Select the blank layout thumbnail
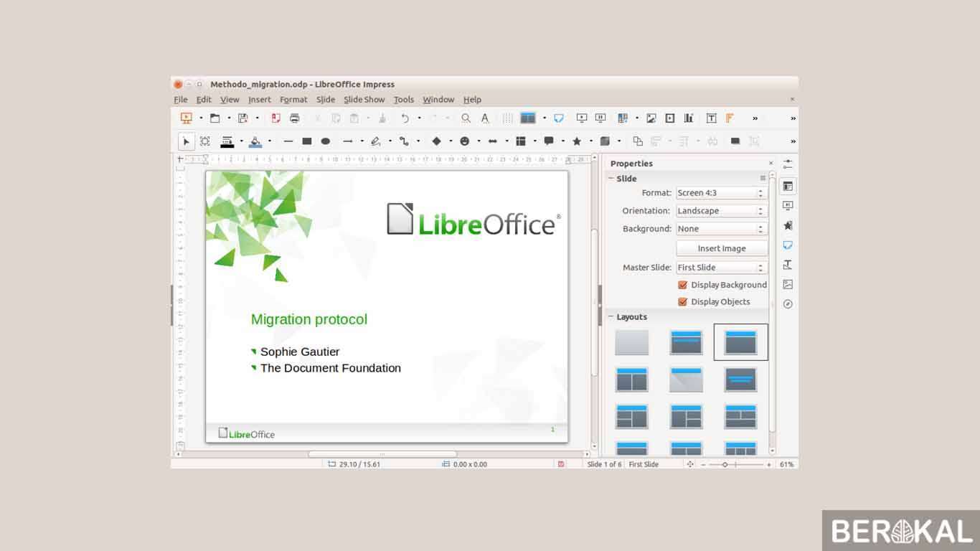 [x=631, y=342]
